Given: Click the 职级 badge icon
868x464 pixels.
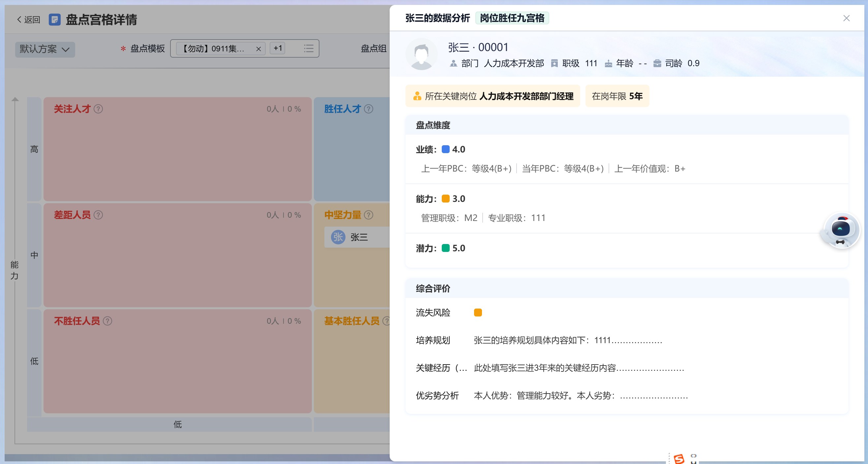Looking at the screenshot, I should (x=554, y=63).
